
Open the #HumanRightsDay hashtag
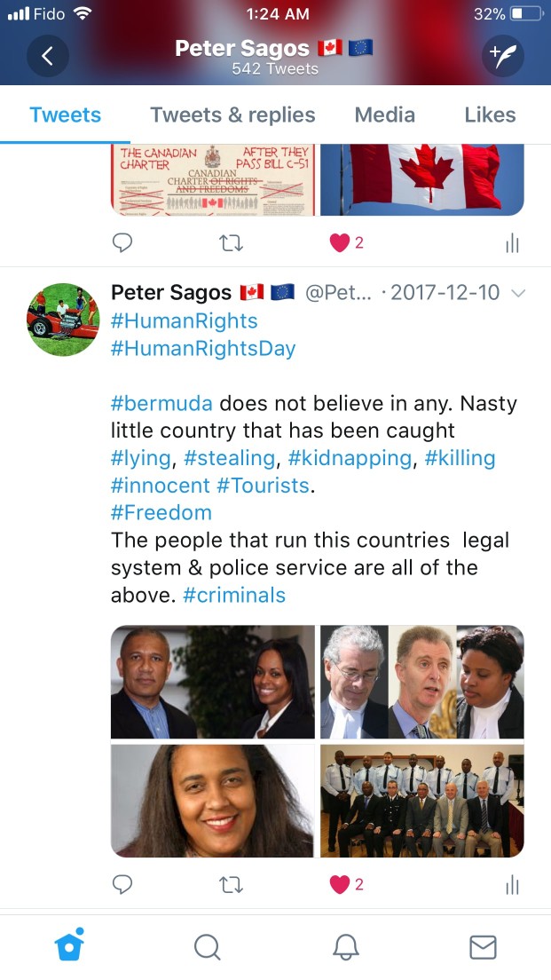pyautogui.click(x=203, y=348)
